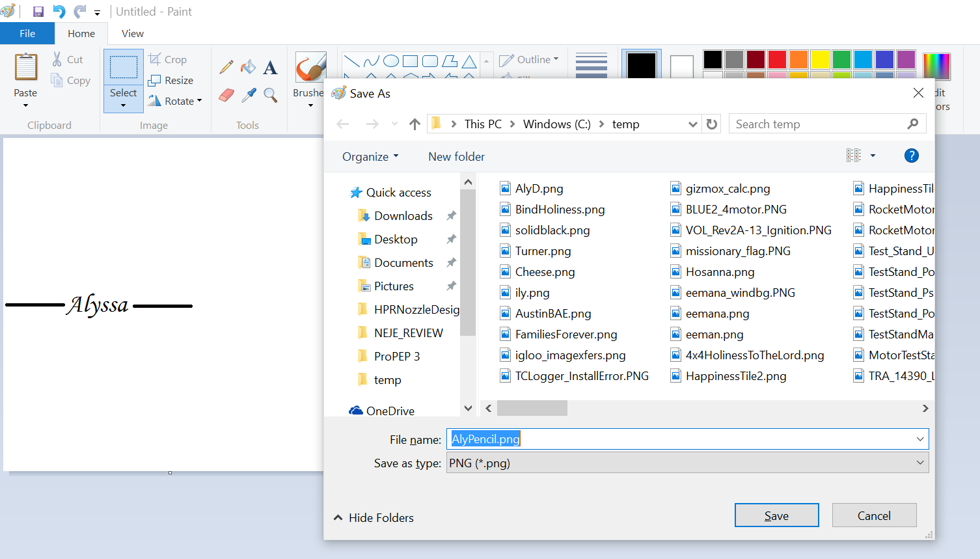The width and height of the screenshot is (980, 559).
Task: Select the red color swatch
Action: 777,59
